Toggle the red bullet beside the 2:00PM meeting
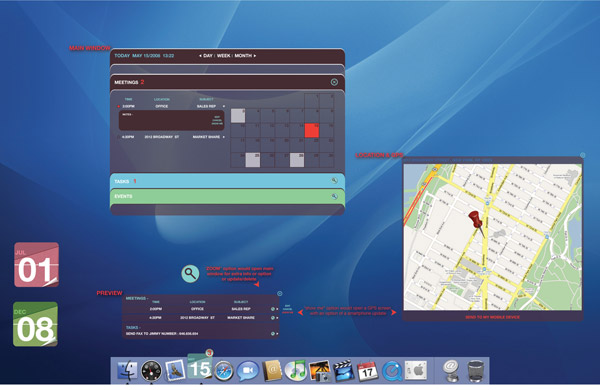 [x=119, y=106]
